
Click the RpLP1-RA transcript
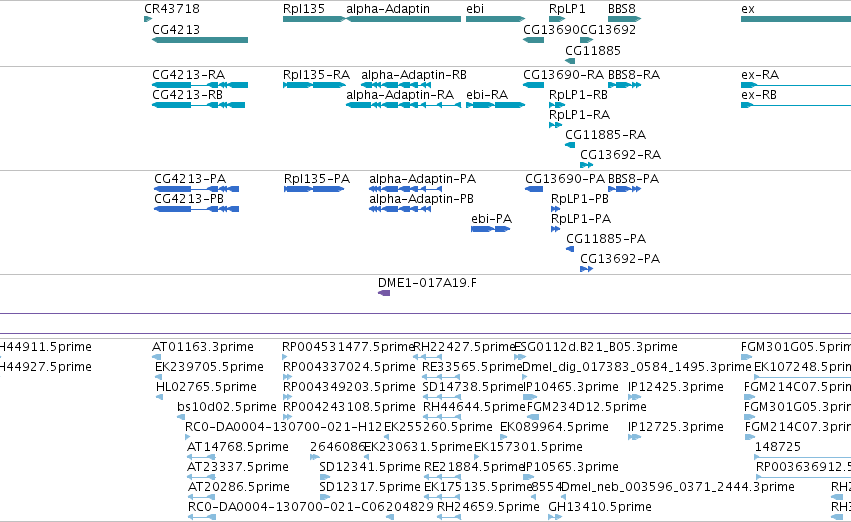click(555, 125)
